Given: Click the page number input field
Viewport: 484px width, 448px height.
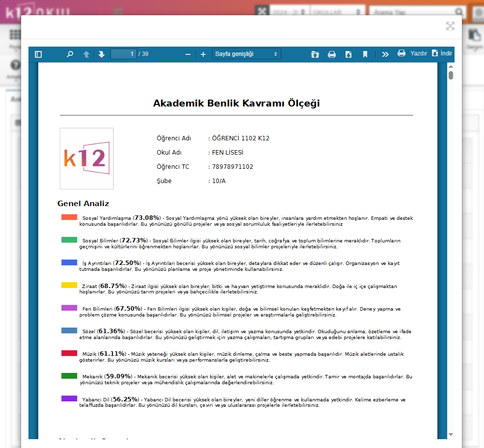Looking at the screenshot, I should click(124, 54).
